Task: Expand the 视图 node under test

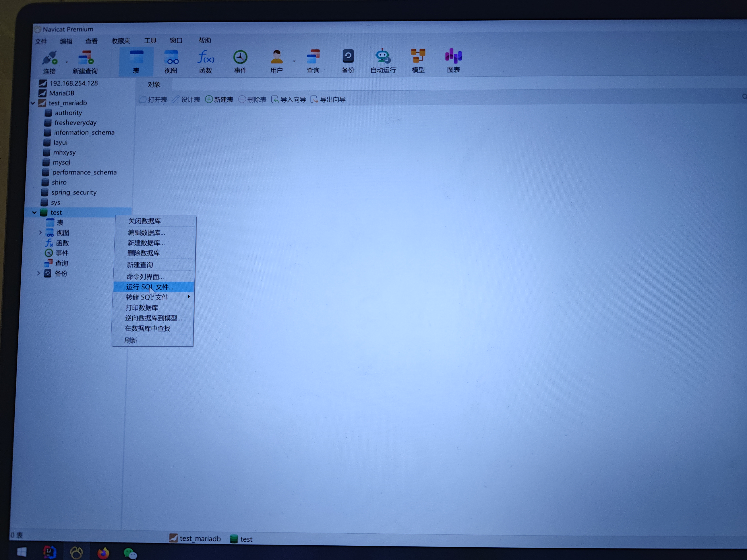Action: [40, 233]
